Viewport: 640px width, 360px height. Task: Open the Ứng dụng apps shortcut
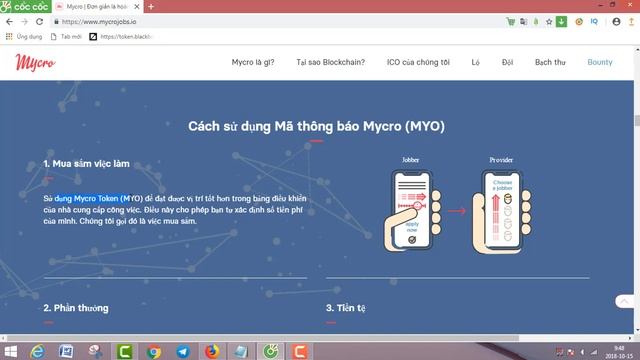[x=24, y=37]
